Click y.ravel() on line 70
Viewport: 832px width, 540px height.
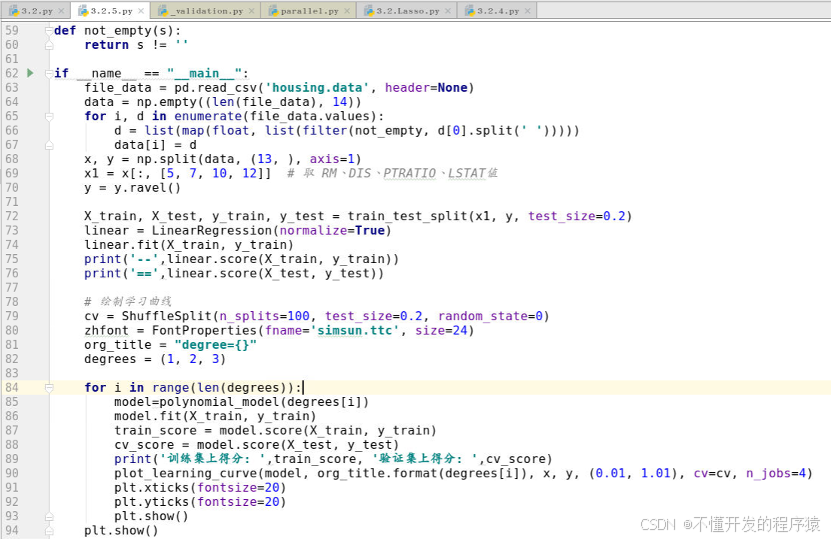[x=148, y=188]
